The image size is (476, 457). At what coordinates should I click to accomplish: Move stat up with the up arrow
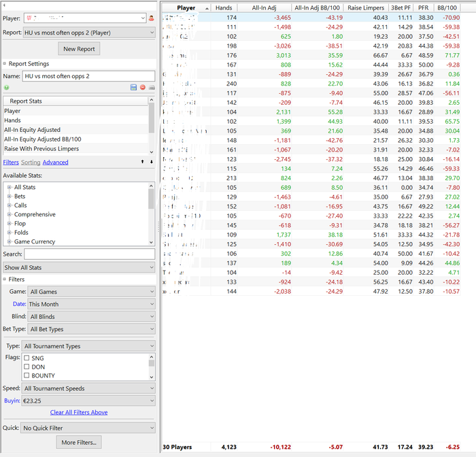142,162
